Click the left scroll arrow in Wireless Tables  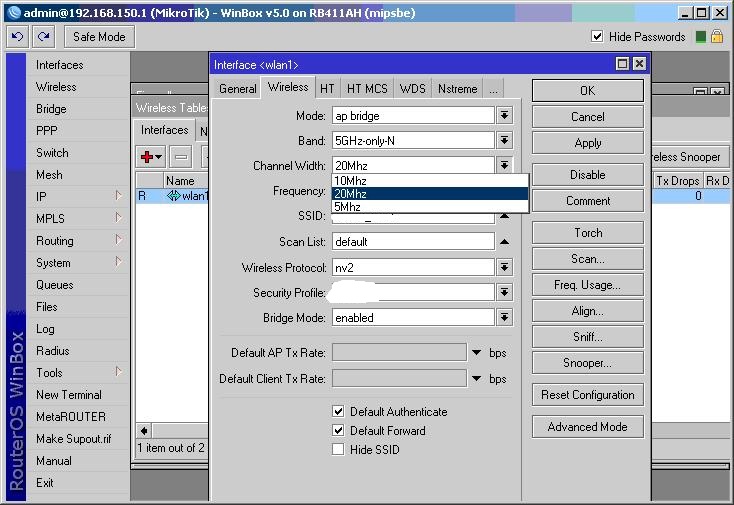[144, 431]
